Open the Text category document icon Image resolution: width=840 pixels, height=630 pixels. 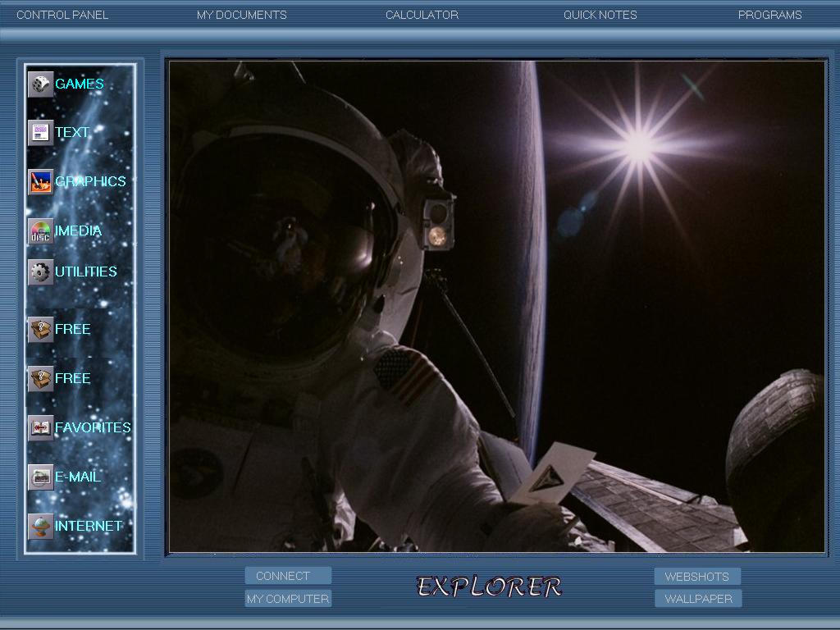coord(41,132)
